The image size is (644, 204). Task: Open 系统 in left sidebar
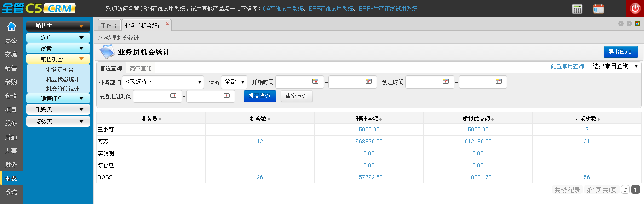click(11, 192)
